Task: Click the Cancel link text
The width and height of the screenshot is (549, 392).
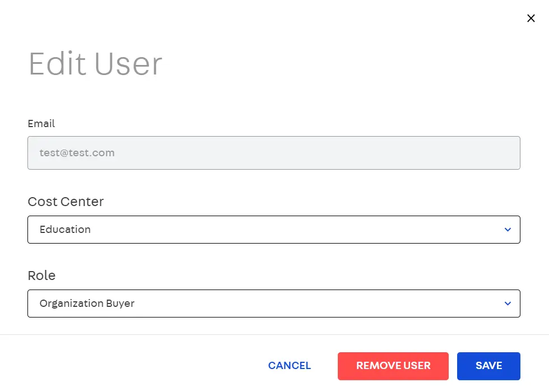Action: click(x=289, y=366)
